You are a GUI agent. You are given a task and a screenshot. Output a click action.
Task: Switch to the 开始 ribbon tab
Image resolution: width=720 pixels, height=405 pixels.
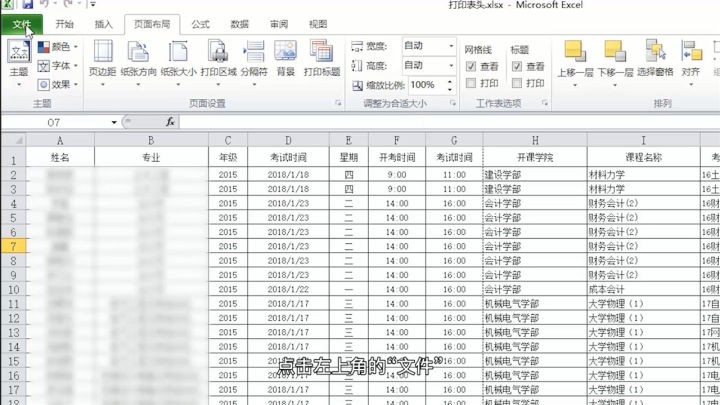[x=64, y=24]
